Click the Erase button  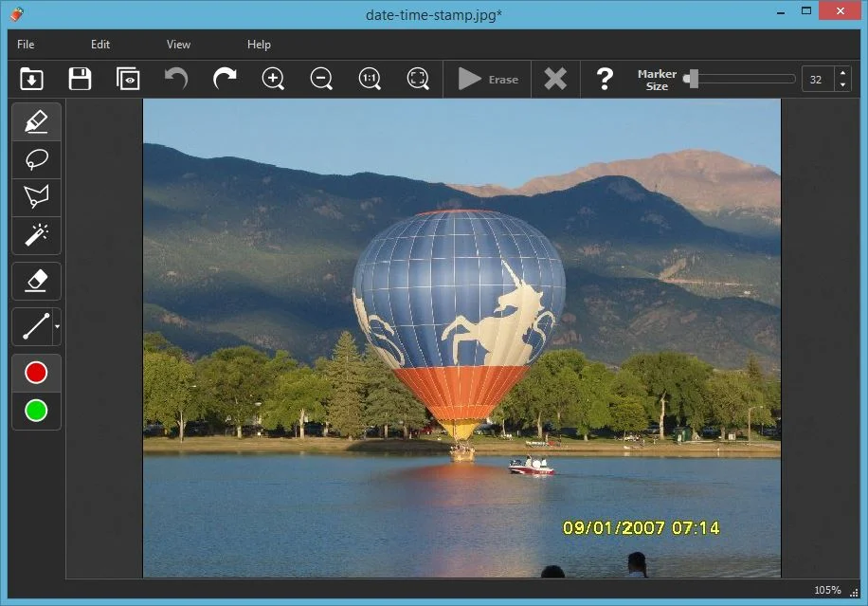(x=488, y=80)
